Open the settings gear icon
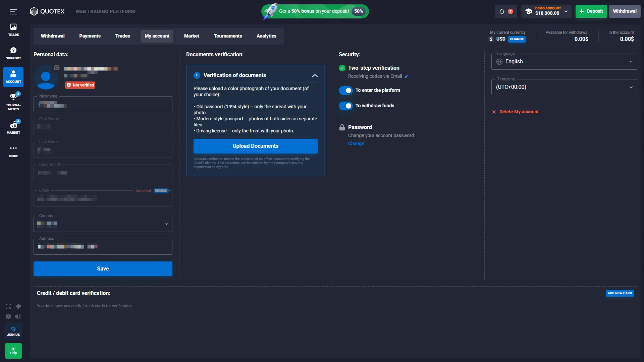 tap(8, 316)
